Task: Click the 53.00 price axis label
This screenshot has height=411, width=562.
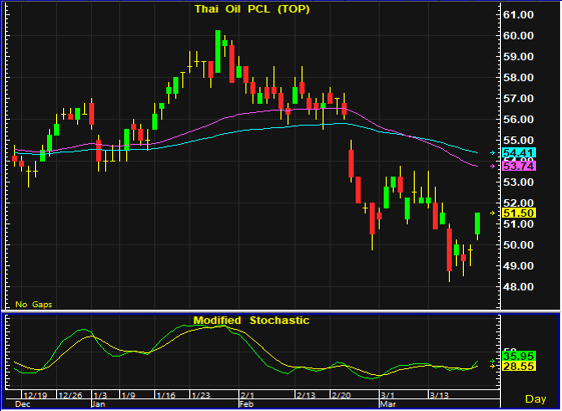Action: tap(519, 182)
